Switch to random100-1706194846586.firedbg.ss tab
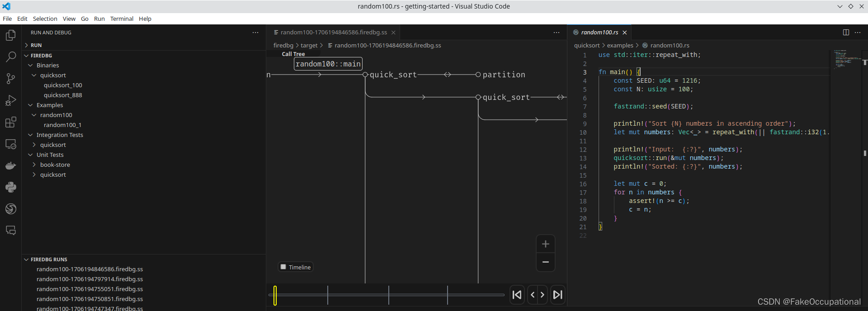The image size is (868, 311). (334, 33)
